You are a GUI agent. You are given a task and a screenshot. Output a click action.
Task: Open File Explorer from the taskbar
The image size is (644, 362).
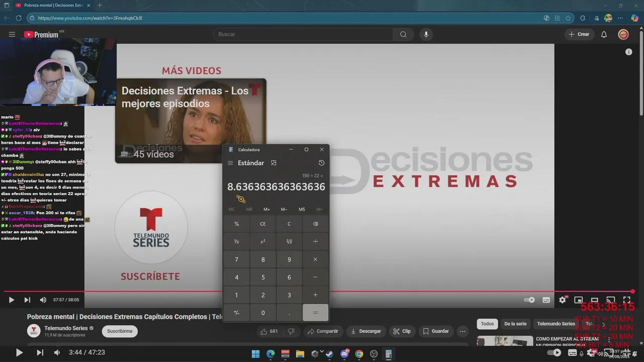[x=300, y=354]
